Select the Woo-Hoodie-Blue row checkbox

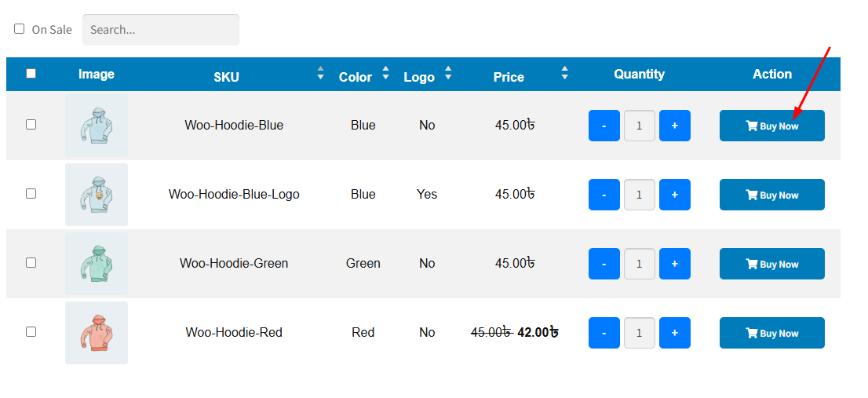[x=31, y=124]
